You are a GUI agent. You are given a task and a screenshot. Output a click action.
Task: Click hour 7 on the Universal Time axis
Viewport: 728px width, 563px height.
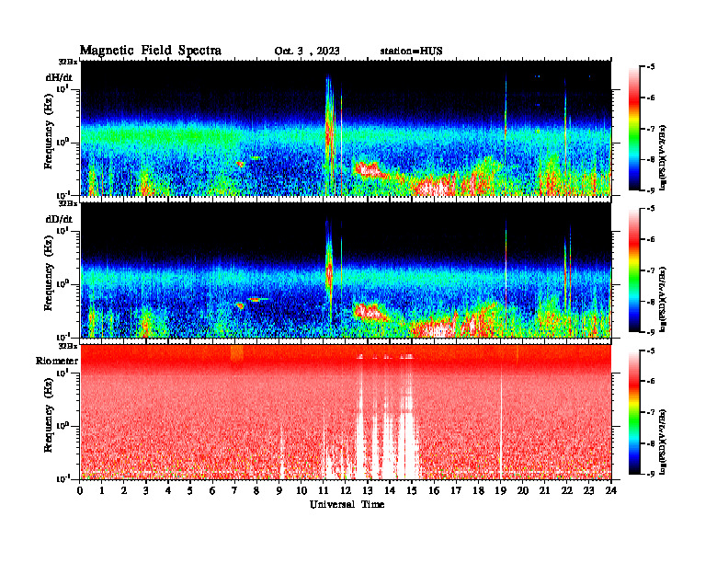coord(235,490)
